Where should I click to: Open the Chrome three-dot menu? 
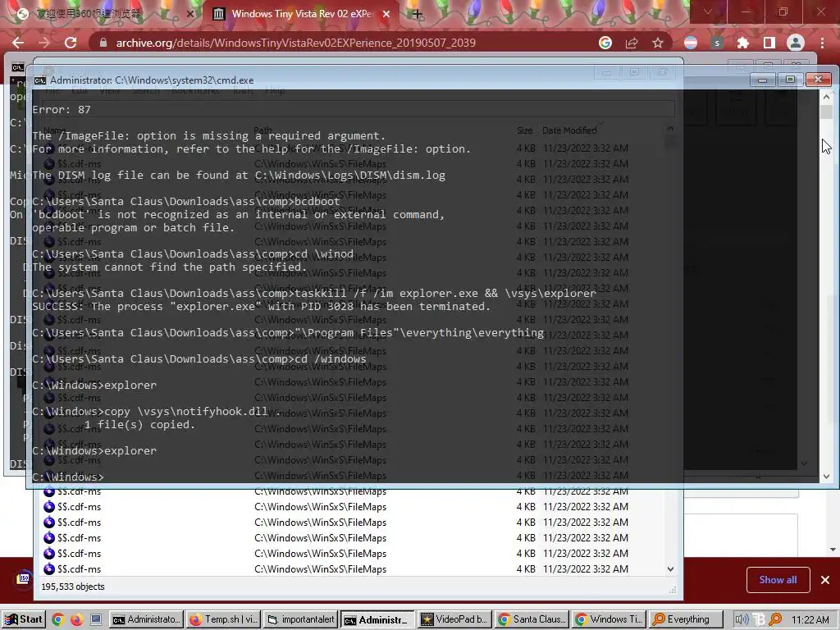[x=822, y=43]
